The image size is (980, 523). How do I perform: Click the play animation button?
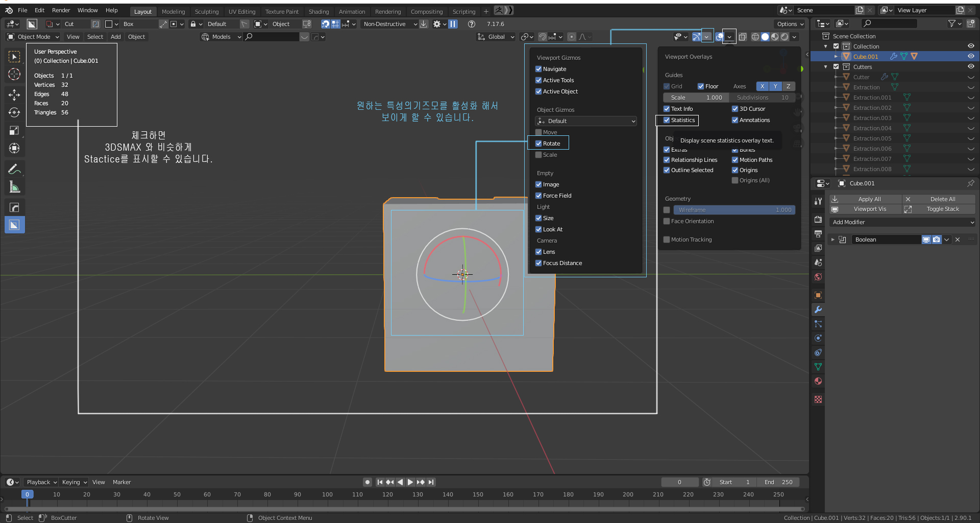[x=410, y=482]
